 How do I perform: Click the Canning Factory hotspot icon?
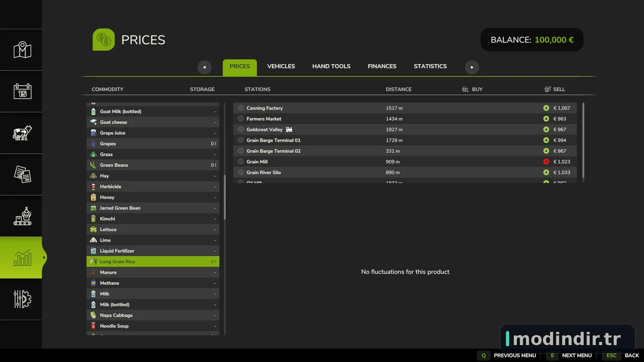point(241,108)
